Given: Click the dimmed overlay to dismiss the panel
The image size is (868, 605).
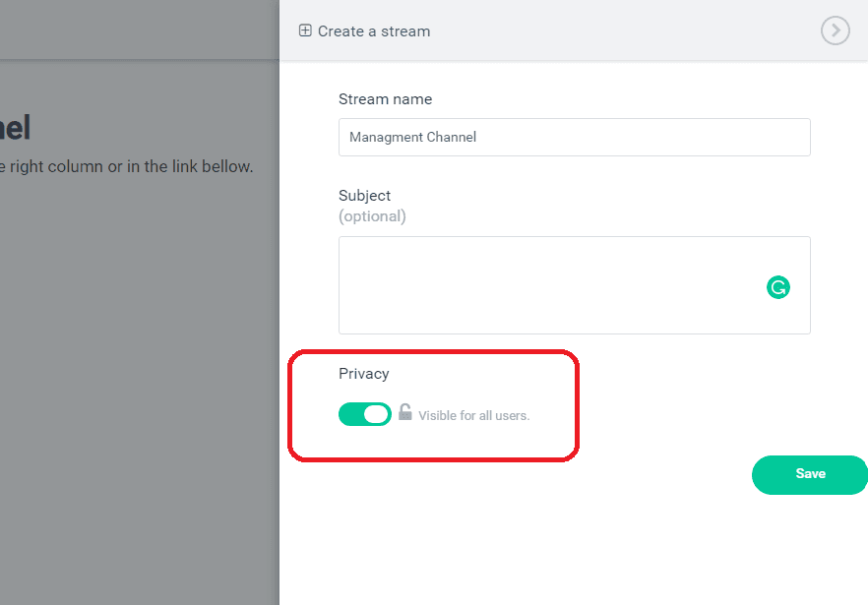Looking at the screenshot, I should tap(138, 393).
